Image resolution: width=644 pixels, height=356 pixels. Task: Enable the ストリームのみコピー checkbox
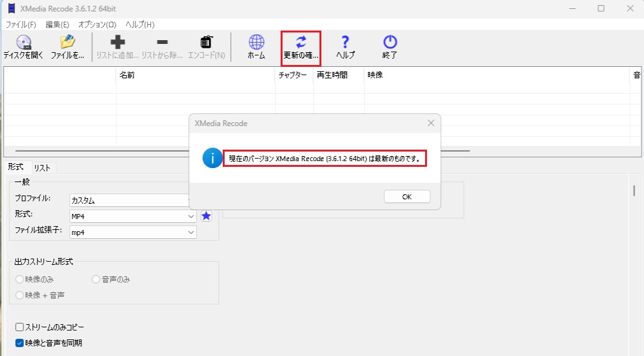pyautogui.click(x=19, y=327)
